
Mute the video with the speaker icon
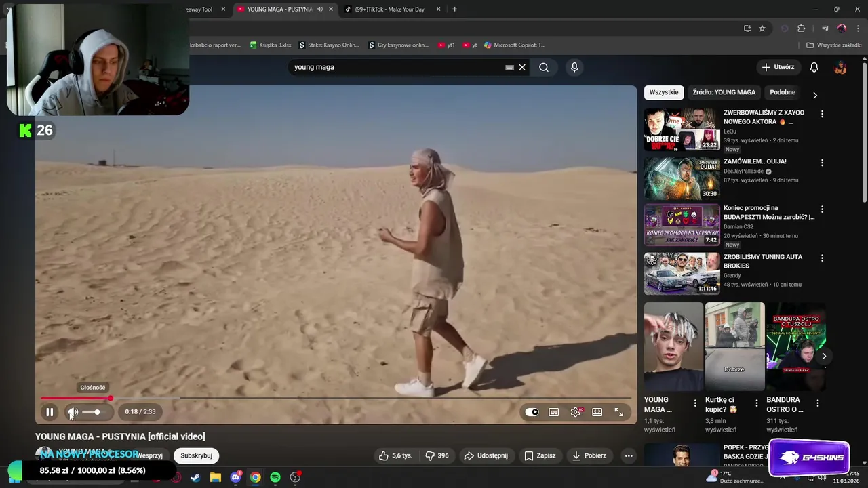73,412
